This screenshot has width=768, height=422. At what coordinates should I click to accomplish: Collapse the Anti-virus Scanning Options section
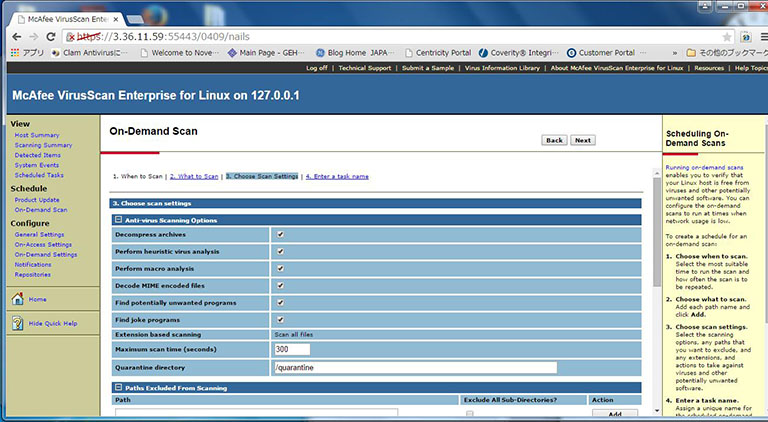point(118,219)
